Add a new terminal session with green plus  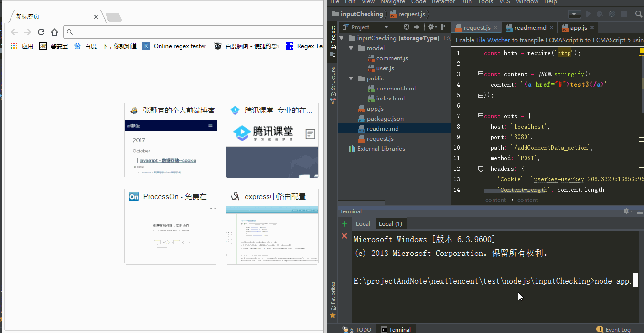(x=344, y=224)
